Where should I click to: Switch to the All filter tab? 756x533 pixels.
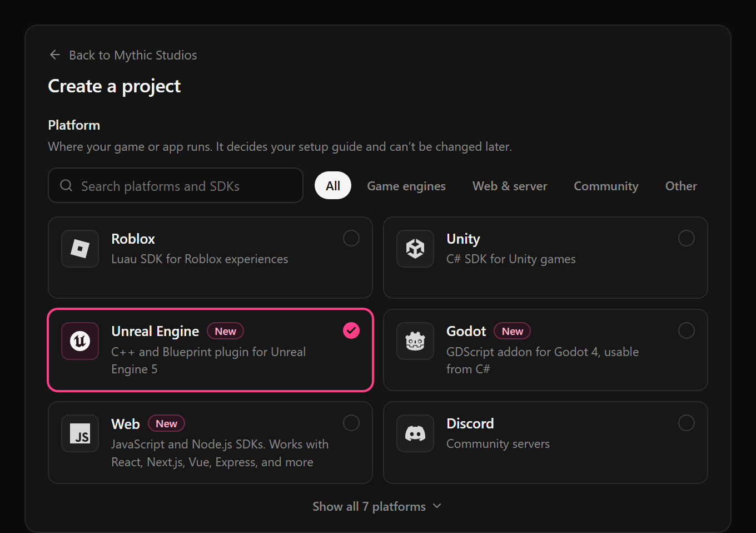[333, 186]
